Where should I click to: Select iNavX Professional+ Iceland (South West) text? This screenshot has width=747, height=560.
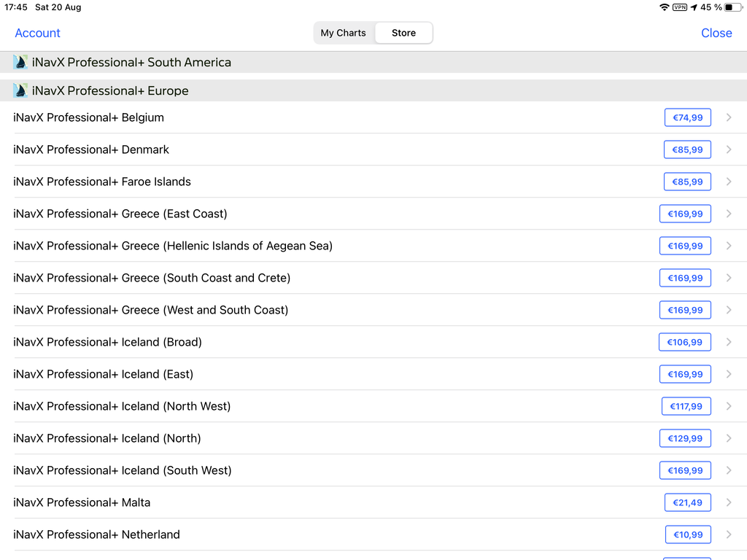[123, 470]
